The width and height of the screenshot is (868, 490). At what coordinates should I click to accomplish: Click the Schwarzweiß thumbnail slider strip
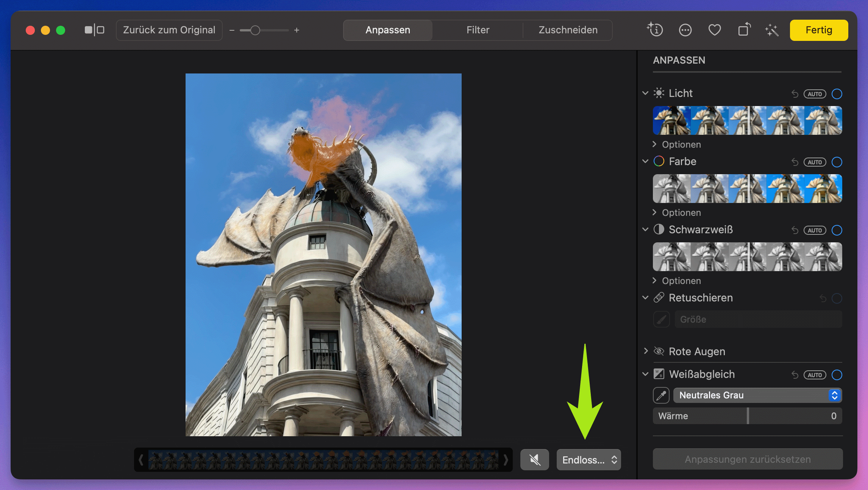748,257
